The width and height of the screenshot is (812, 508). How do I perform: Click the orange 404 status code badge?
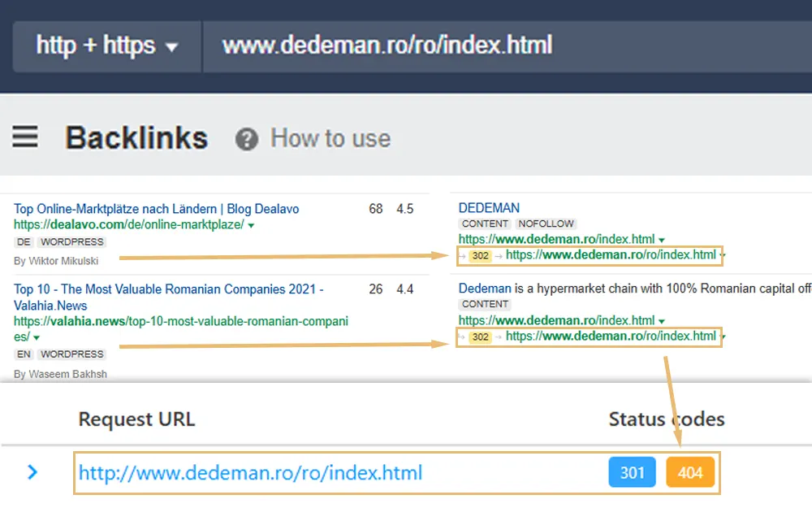689,473
